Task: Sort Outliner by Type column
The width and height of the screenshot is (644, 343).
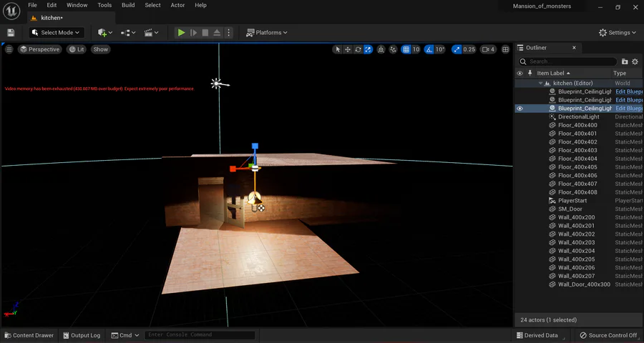Action: 620,73
